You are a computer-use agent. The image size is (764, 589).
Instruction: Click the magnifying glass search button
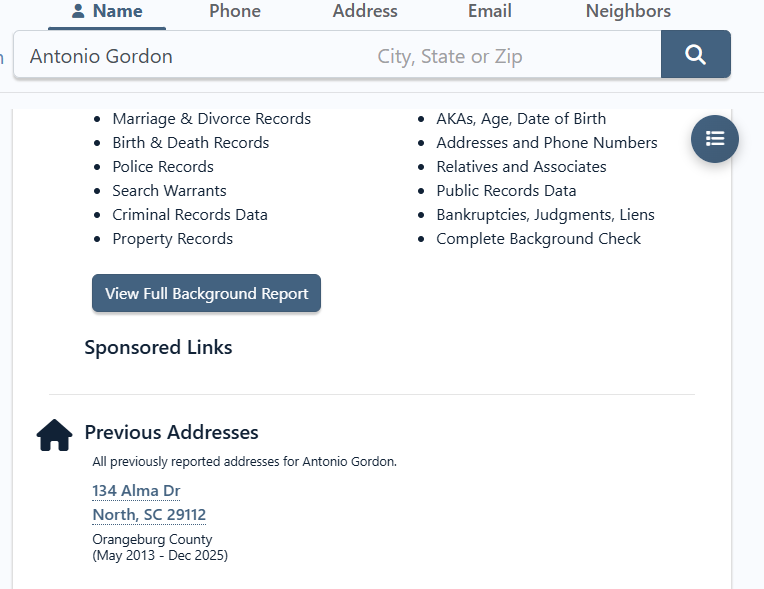(695, 54)
